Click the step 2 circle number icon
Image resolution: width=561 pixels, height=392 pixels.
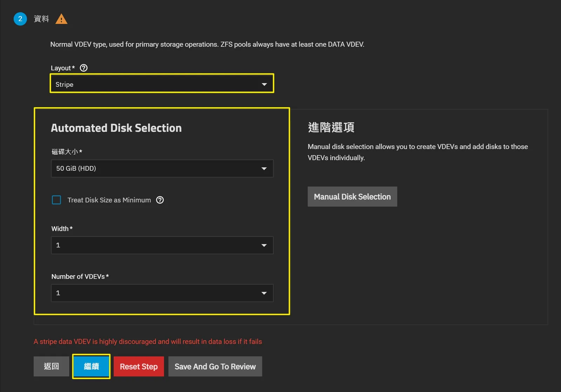coord(20,19)
